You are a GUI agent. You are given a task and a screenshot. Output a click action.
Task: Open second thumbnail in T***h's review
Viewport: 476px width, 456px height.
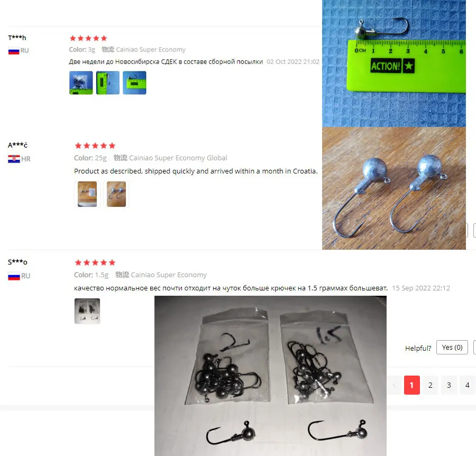tap(108, 83)
